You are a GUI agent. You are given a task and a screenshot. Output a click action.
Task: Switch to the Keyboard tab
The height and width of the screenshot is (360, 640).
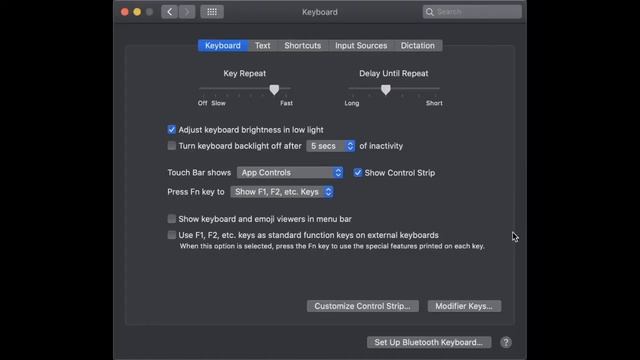click(223, 45)
